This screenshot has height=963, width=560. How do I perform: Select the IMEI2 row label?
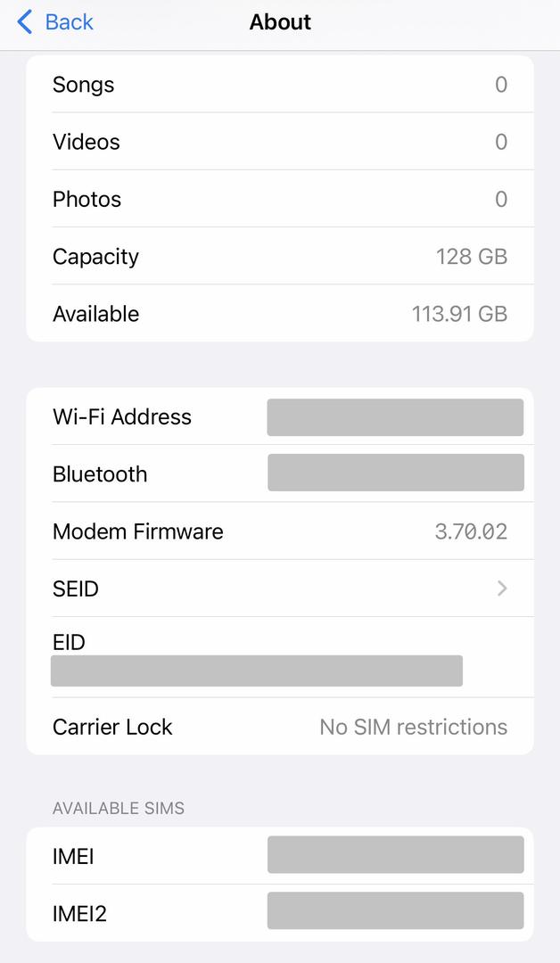click(79, 913)
